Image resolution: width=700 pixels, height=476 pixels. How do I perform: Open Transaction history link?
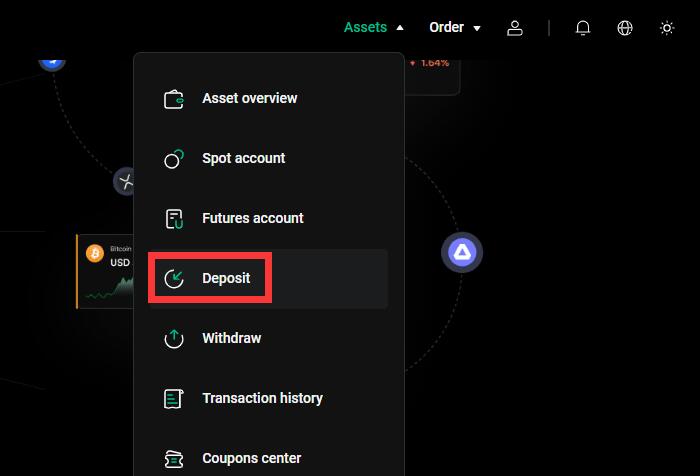click(x=262, y=398)
